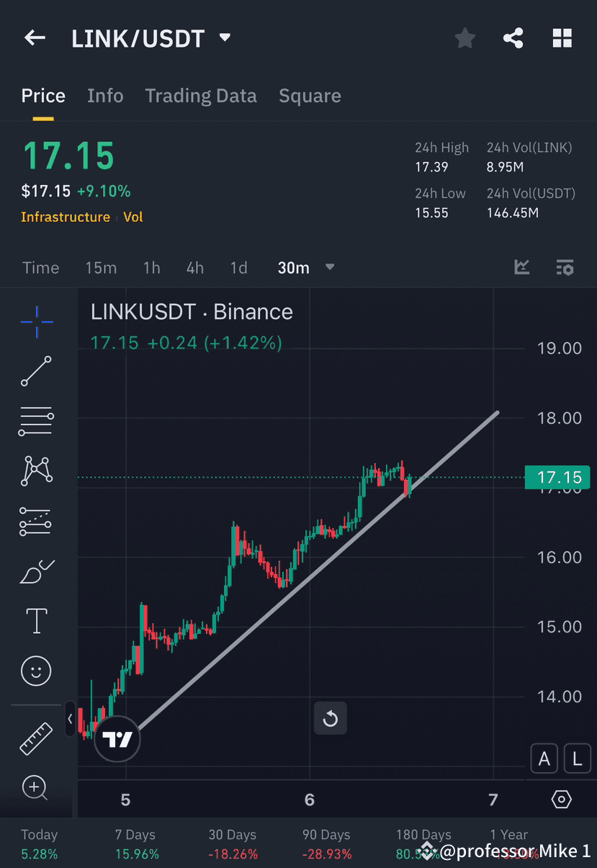Open the share options icon
This screenshot has height=868, width=597.
tap(513, 38)
